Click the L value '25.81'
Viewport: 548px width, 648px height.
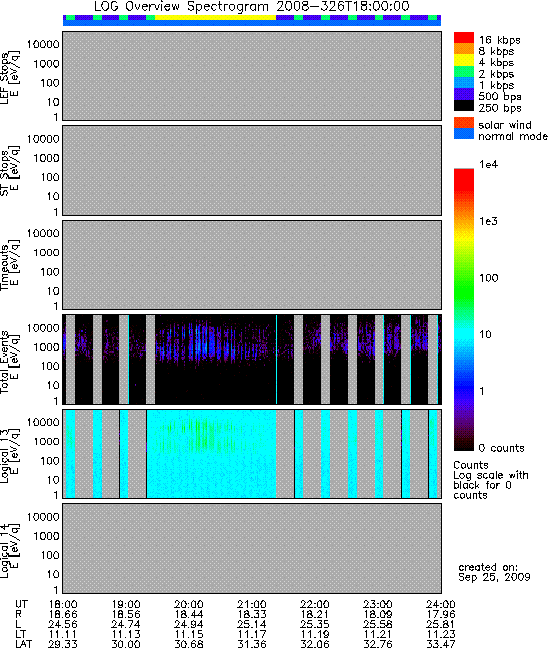[441, 624]
